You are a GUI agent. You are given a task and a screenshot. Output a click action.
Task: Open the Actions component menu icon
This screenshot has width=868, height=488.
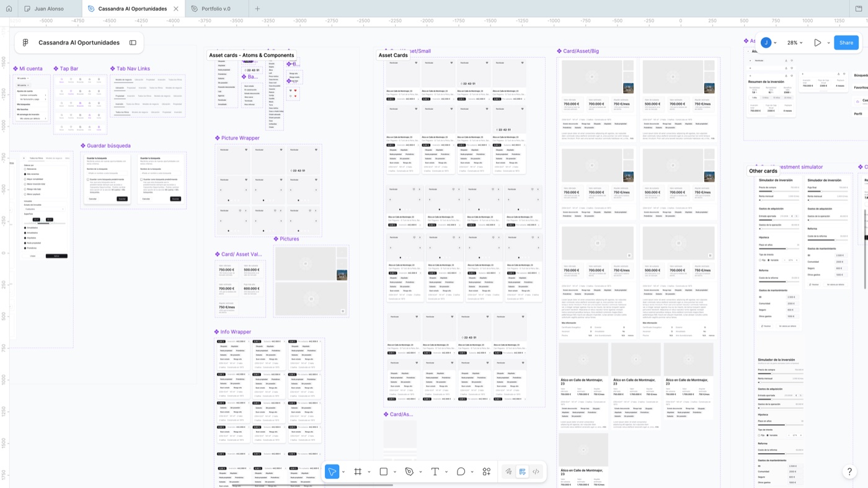click(x=487, y=472)
